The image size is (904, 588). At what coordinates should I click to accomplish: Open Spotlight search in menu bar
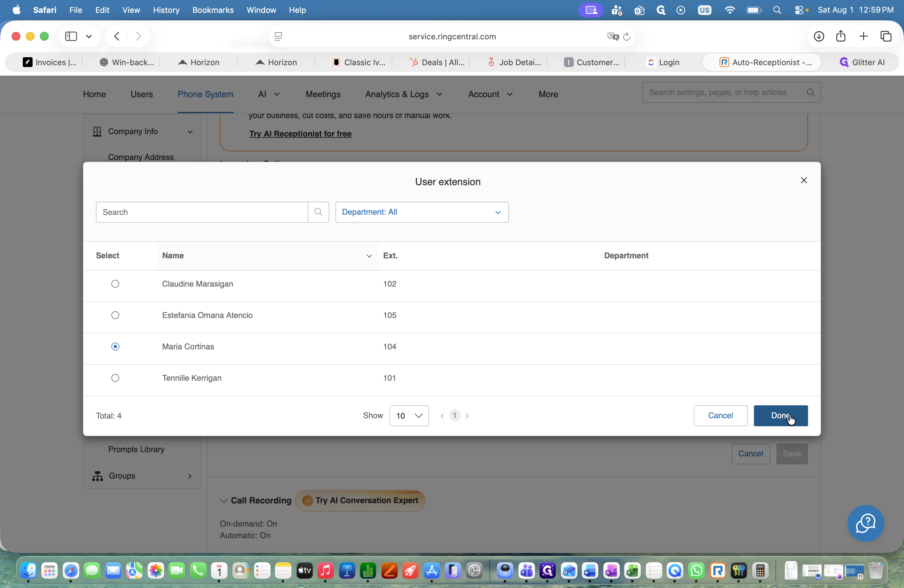pos(777,10)
